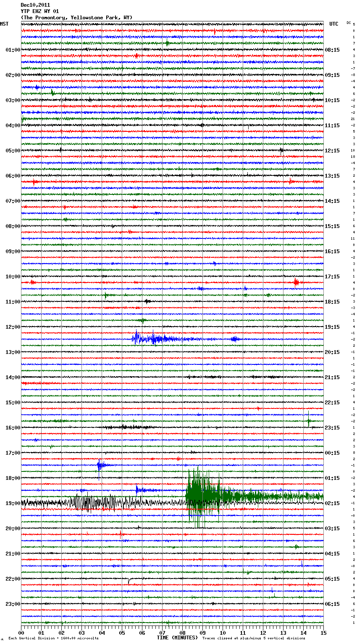Click the 12:15 UTC time label
The height and width of the screenshot is (644, 357).
click(332, 151)
